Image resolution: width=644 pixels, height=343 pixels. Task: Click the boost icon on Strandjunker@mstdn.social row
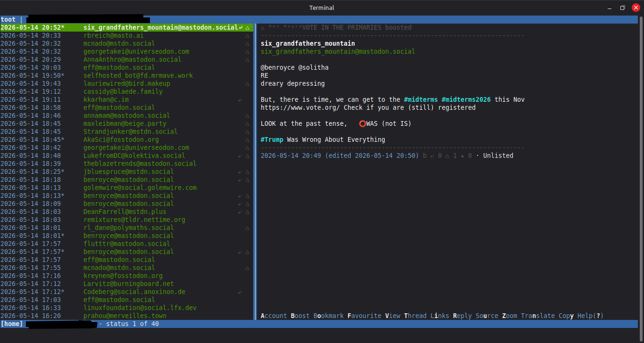(x=248, y=131)
